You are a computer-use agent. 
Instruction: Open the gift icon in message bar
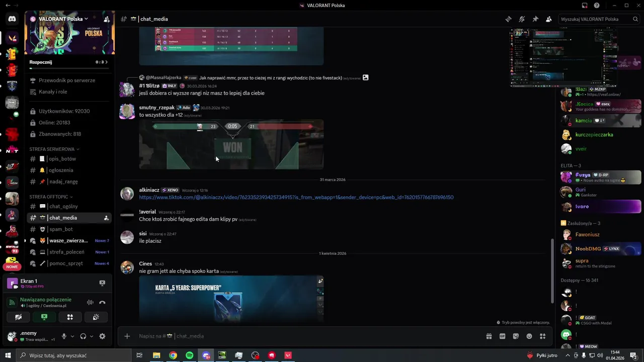click(x=489, y=336)
